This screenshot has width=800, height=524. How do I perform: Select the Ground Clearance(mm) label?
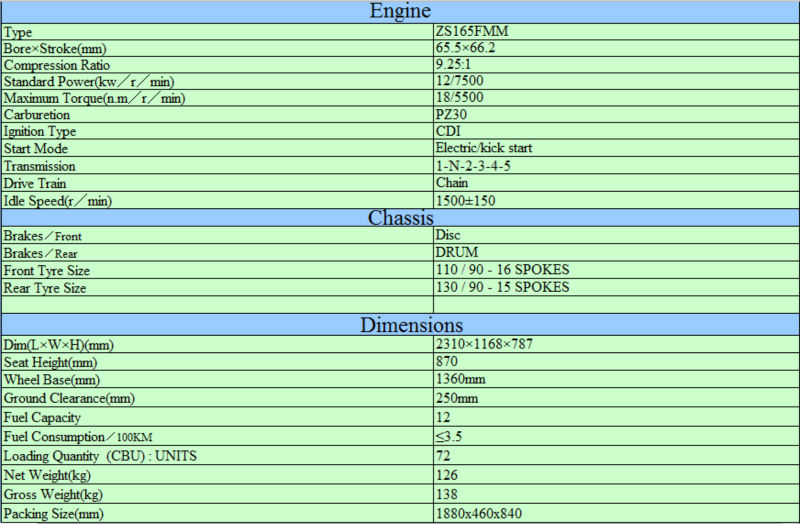[x=69, y=398]
